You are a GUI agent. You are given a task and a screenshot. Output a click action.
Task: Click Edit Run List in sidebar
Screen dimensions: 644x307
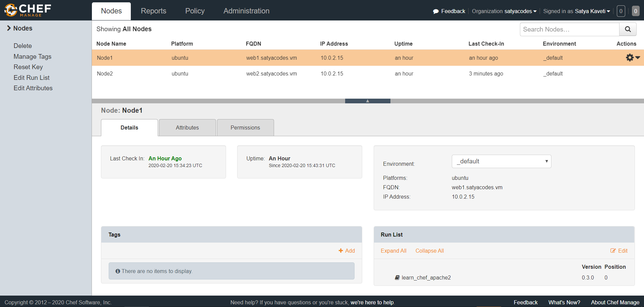32,78
